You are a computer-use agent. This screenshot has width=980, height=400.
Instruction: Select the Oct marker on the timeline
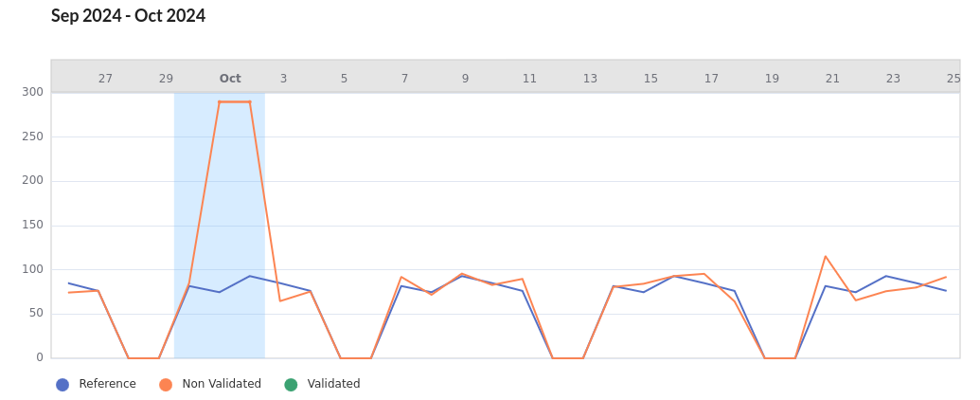click(x=230, y=79)
